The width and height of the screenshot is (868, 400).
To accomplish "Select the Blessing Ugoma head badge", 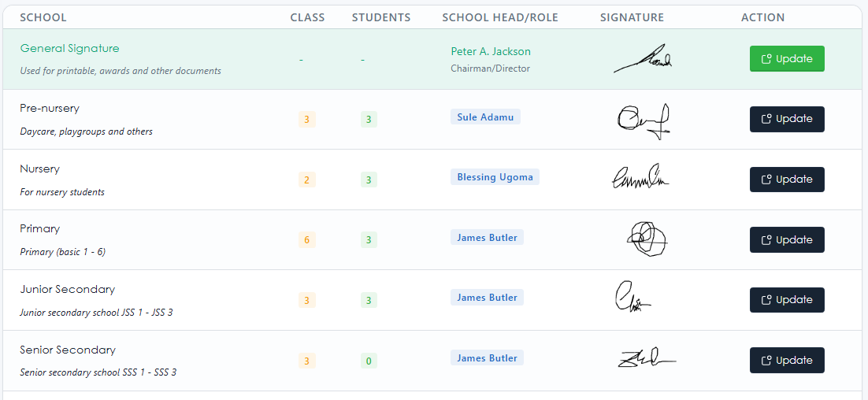I will [x=495, y=177].
